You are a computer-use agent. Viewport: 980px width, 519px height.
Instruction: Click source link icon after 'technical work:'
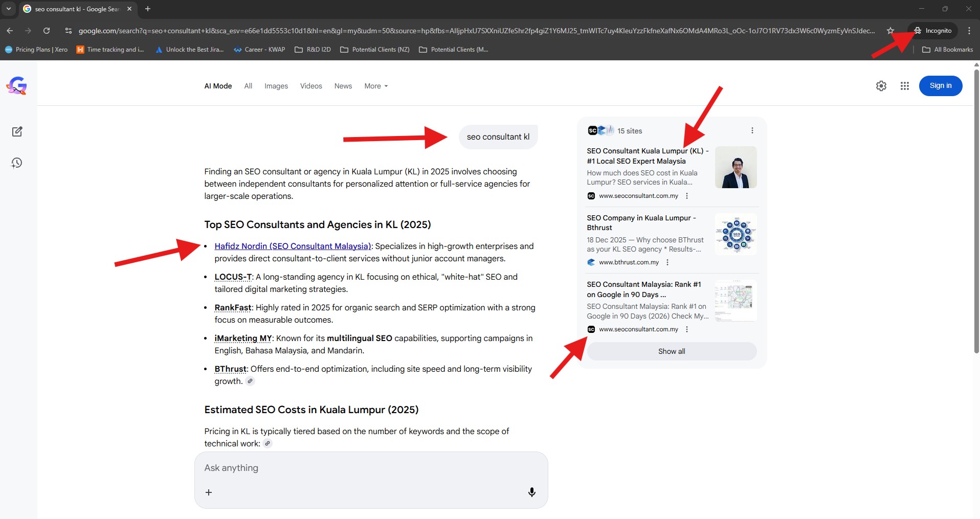point(268,443)
